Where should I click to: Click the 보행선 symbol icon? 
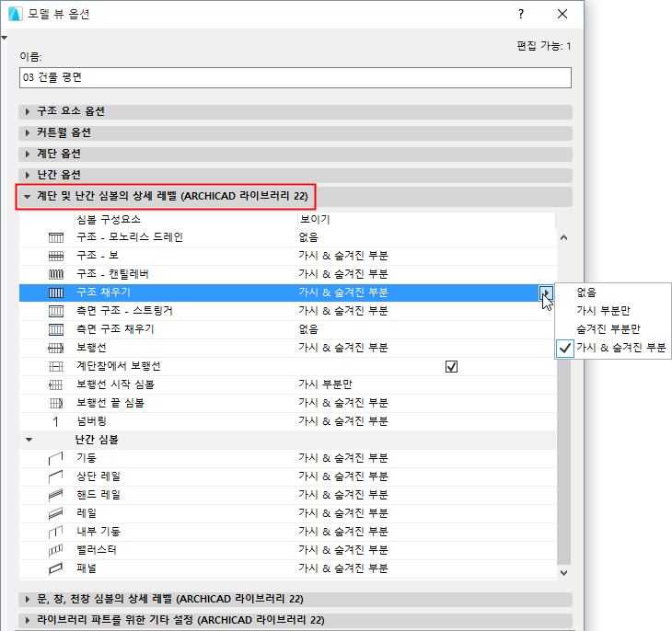tap(56, 348)
